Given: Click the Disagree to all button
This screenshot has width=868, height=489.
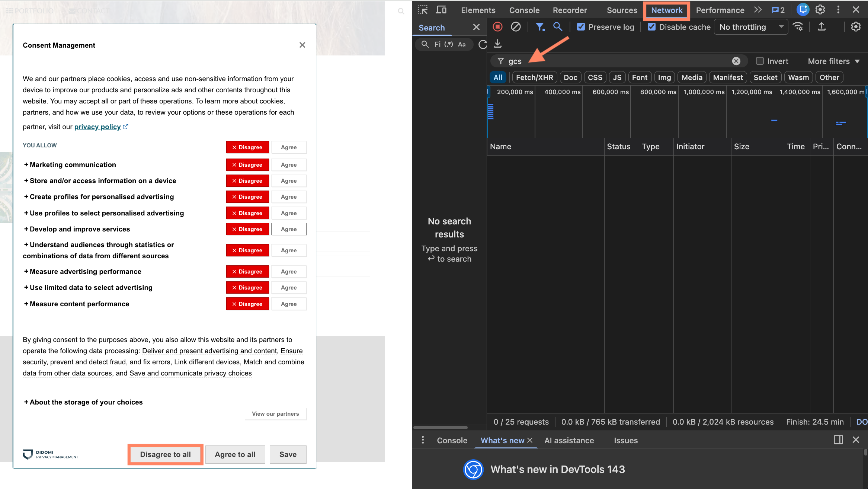Looking at the screenshot, I should pos(165,454).
